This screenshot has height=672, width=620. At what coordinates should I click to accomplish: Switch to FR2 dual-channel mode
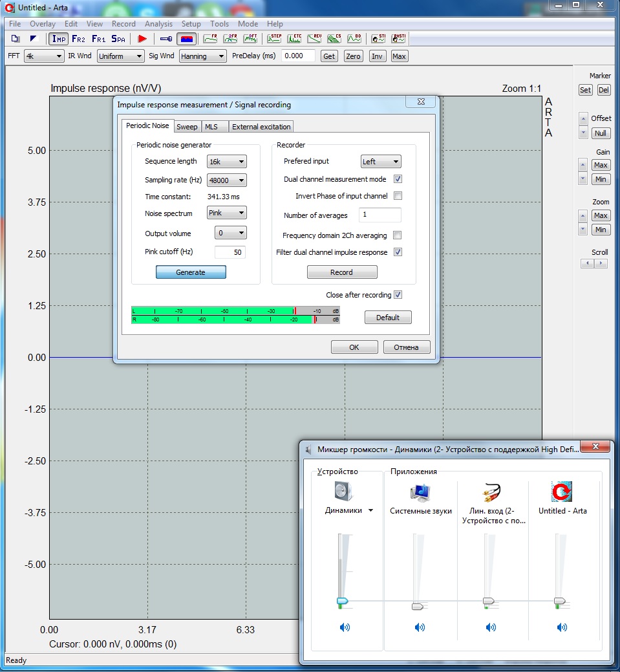(x=78, y=39)
